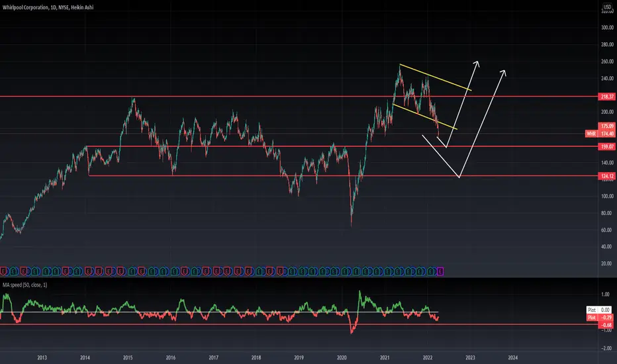Select the 175.09 price label
The image size is (617, 364).
(x=607, y=126)
